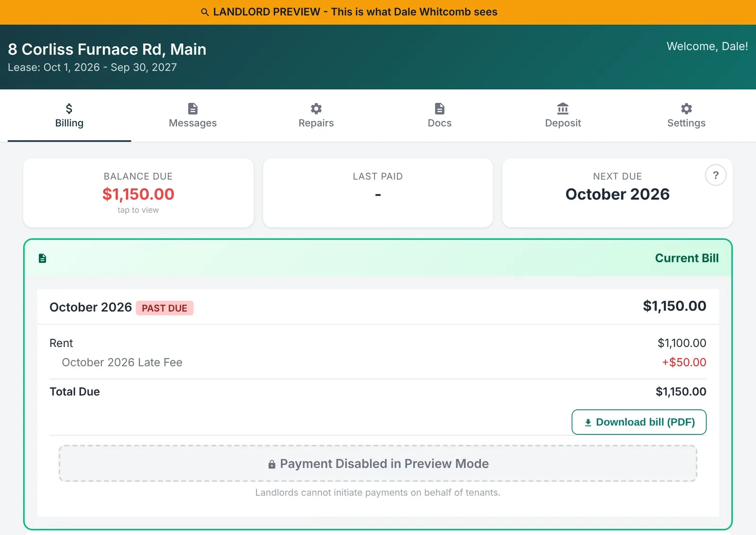Click the Last Paid card
The height and width of the screenshot is (535, 756).
(x=378, y=193)
